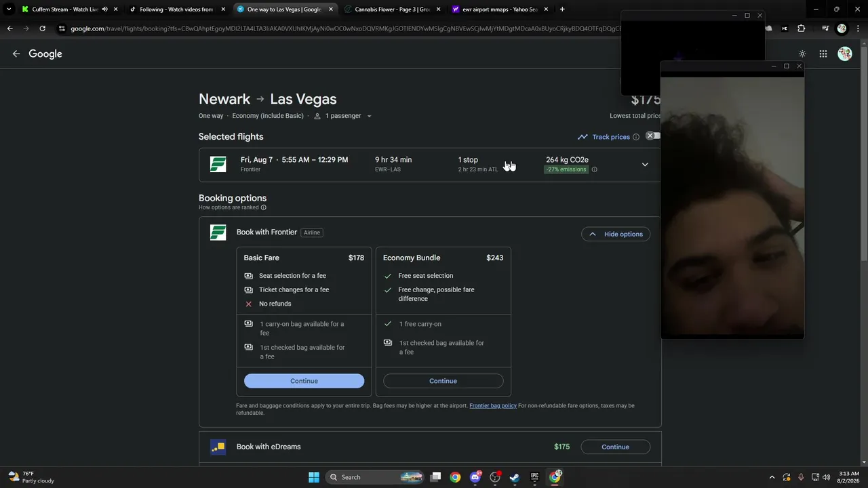The width and height of the screenshot is (868, 488).
Task: Show hidden system tray icons
Action: pyautogui.click(x=772, y=477)
